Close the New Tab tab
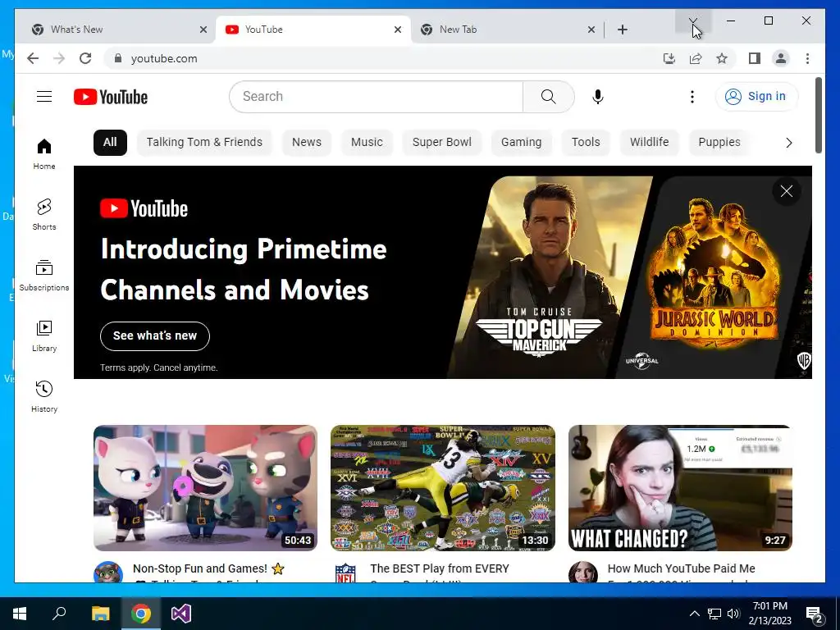840x630 pixels. tap(591, 30)
